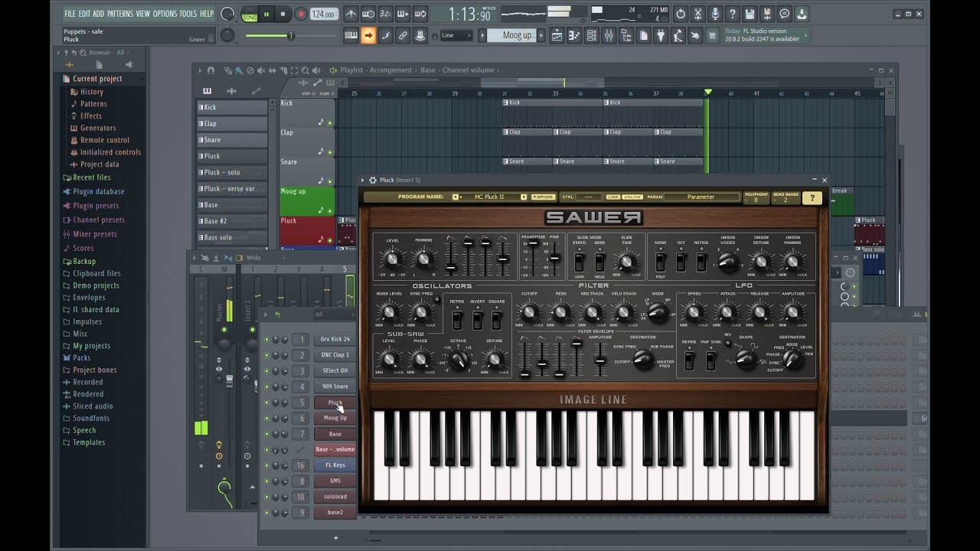Select the Base #2 pattern in picker

(x=232, y=221)
